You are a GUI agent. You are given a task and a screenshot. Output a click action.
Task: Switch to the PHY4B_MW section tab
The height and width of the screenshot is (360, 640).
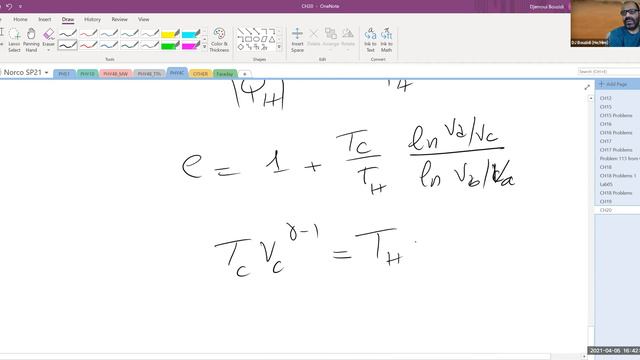pyautogui.click(x=116, y=73)
